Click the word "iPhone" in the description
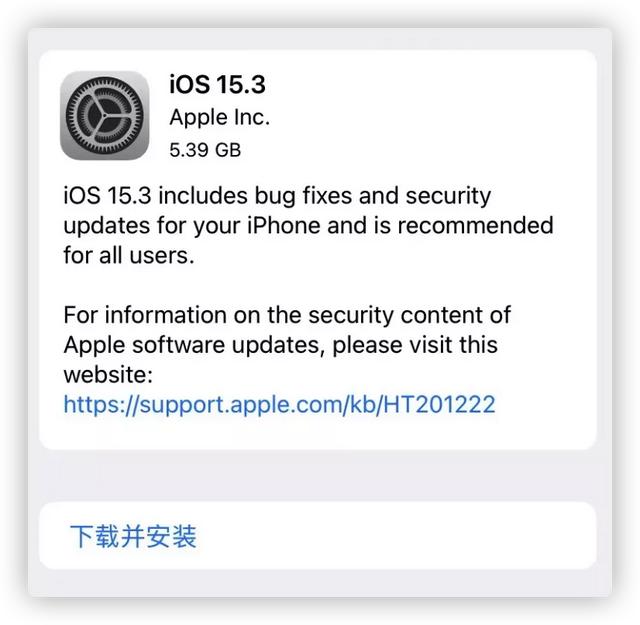This screenshot has height=625, width=640. [284, 225]
